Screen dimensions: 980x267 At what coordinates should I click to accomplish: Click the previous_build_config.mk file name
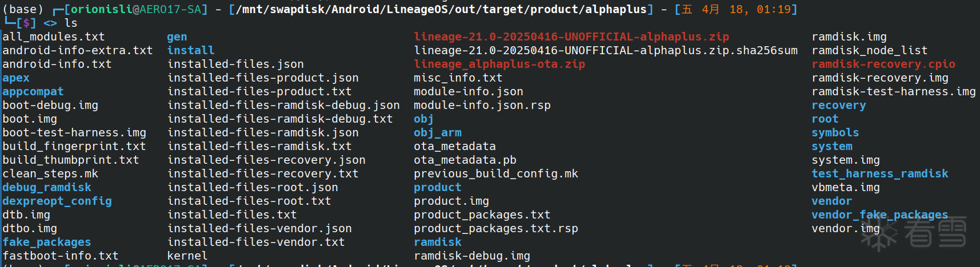coord(495,173)
